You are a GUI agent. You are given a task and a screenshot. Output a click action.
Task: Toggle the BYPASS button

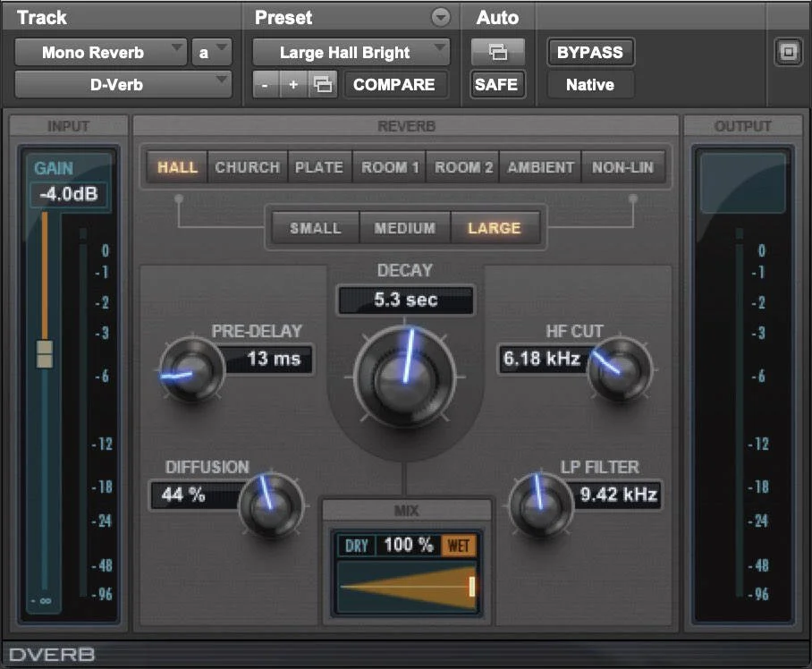589,52
